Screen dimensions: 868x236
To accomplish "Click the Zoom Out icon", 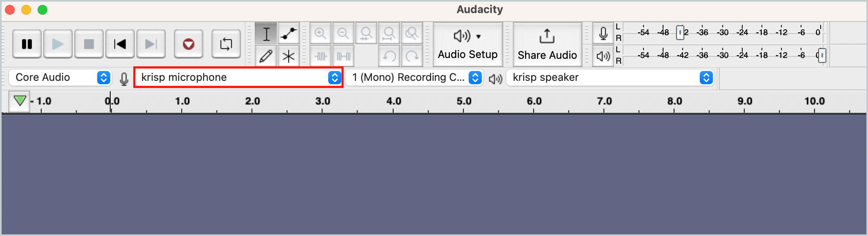I will [343, 33].
